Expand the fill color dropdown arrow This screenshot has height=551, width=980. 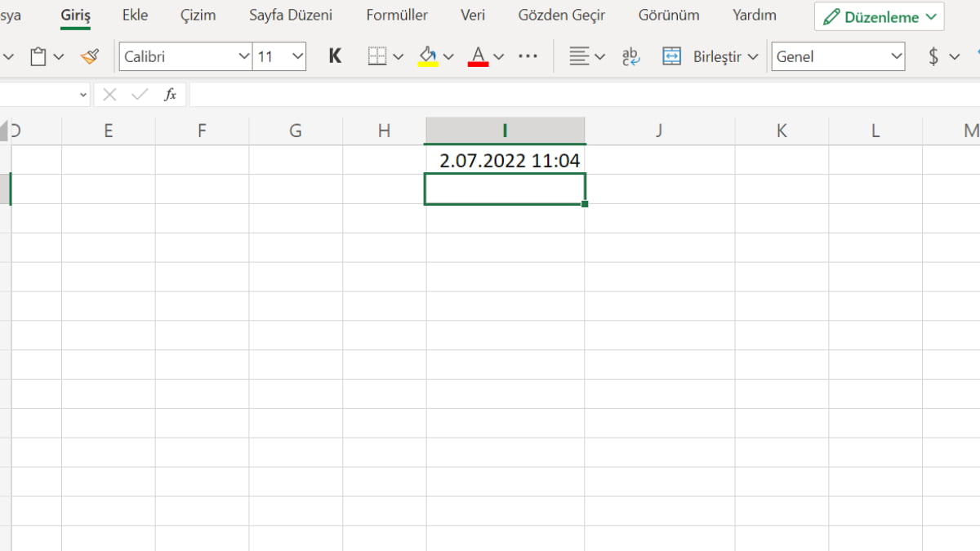pos(448,56)
